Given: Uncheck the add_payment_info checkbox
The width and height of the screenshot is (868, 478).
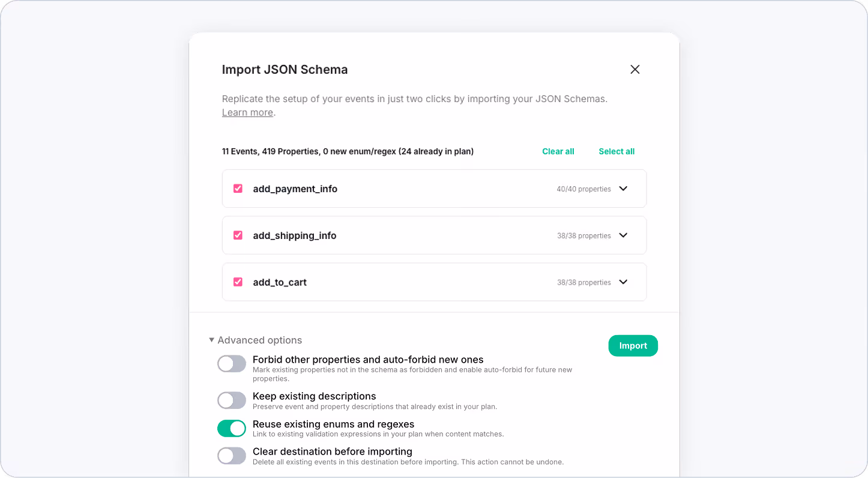Looking at the screenshot, I should (x=238, y=189).
